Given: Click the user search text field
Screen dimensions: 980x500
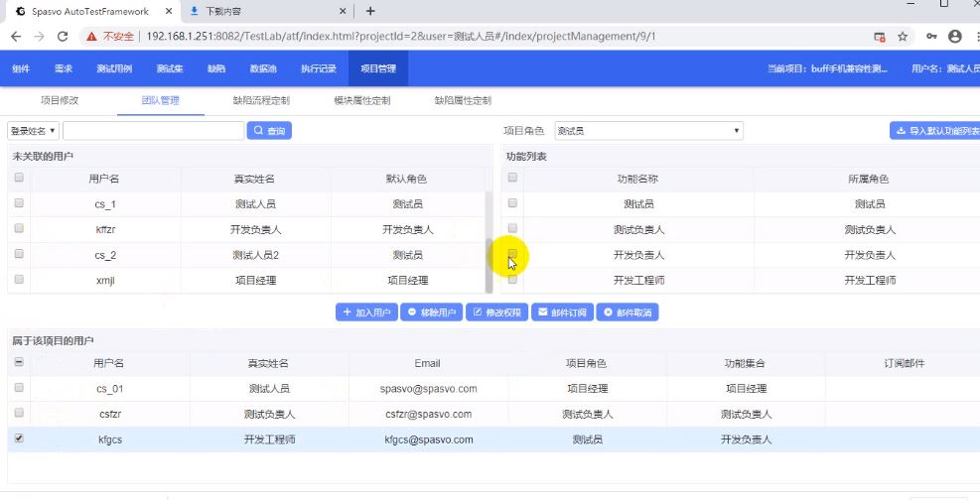Looking at the screenshot, I should point(153,131).
